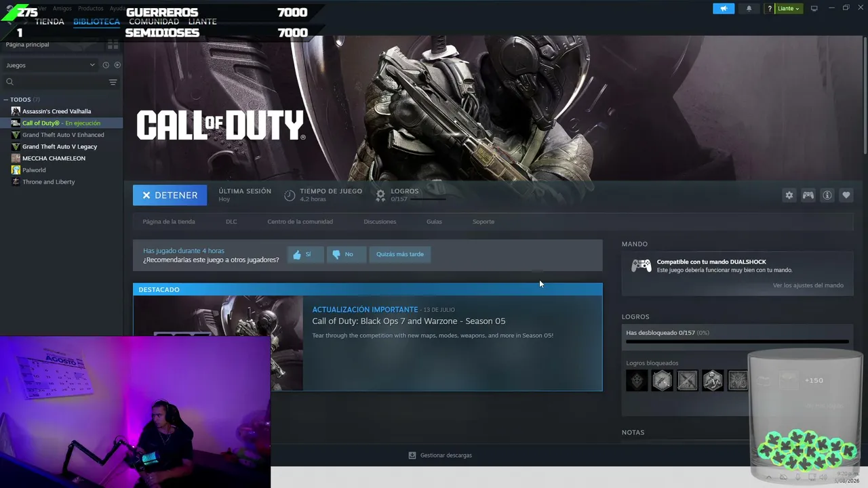Open the Season 05 update news thumbnail
Image resolution: width=868 pixels, height=488 pixels.
tap(218, 344)
